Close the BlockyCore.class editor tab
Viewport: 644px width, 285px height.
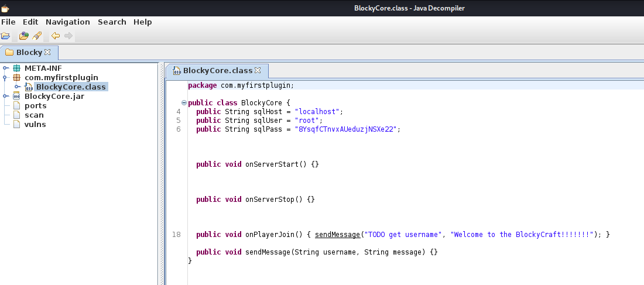257,70
